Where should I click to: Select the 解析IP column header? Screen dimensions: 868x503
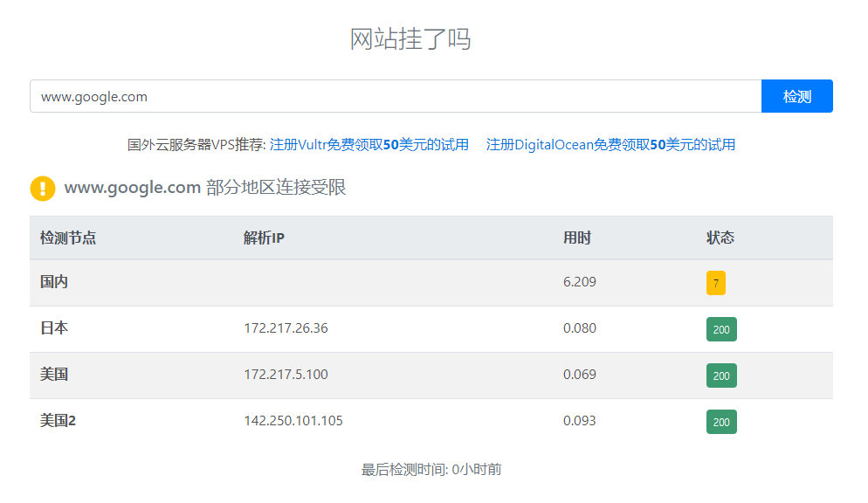point(264,238)
